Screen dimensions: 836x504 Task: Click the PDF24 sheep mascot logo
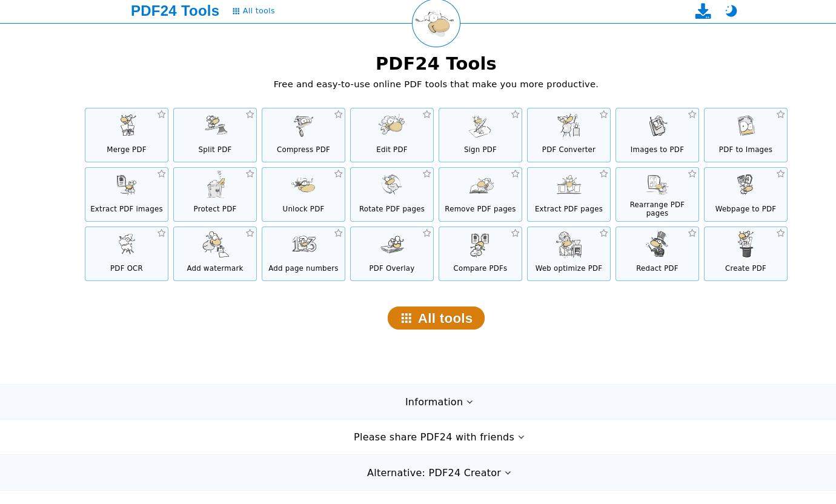pyautogui.click(x=436, y=23)
